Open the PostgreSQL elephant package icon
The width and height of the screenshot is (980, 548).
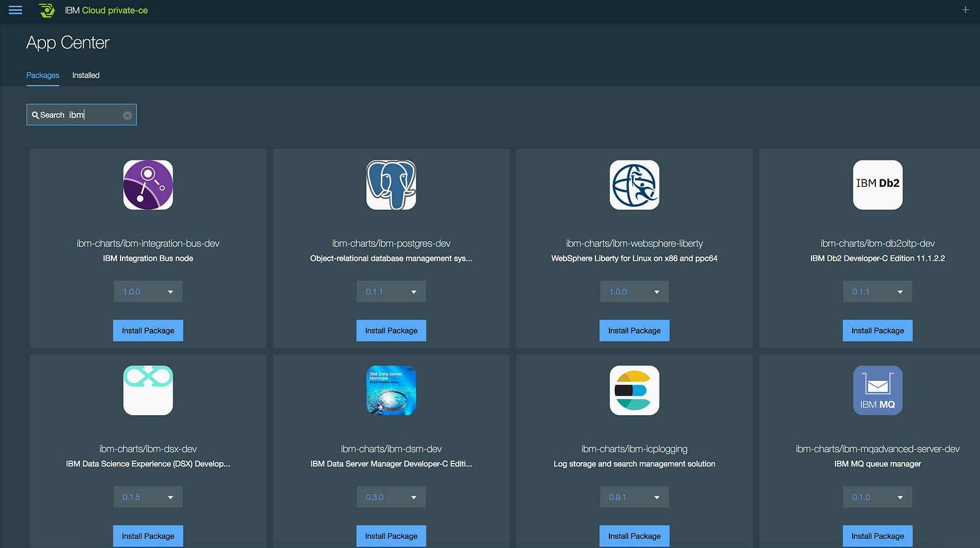[391, 185]
